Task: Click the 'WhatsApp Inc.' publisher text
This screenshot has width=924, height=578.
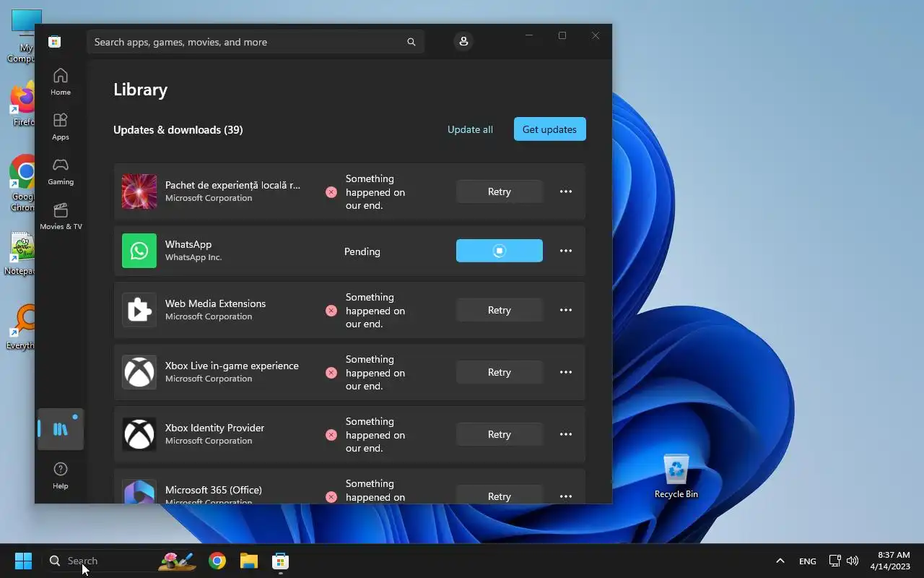Action: click(193, 257)
